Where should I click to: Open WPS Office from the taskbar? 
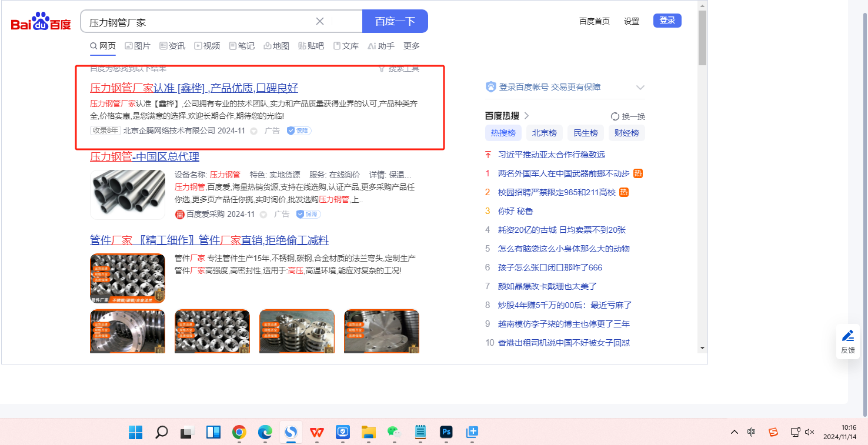click(x=317, y=433)
